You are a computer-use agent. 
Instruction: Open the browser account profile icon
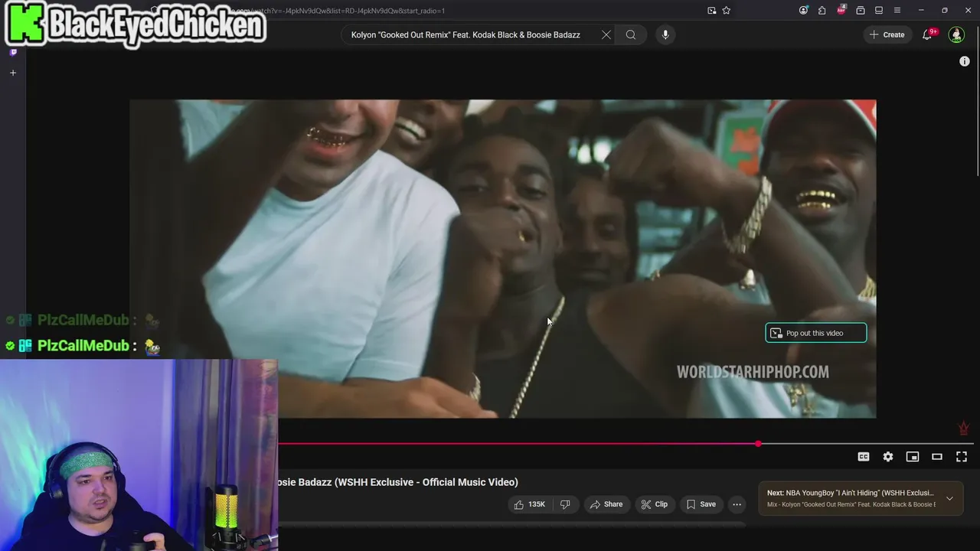pos(803,11)
